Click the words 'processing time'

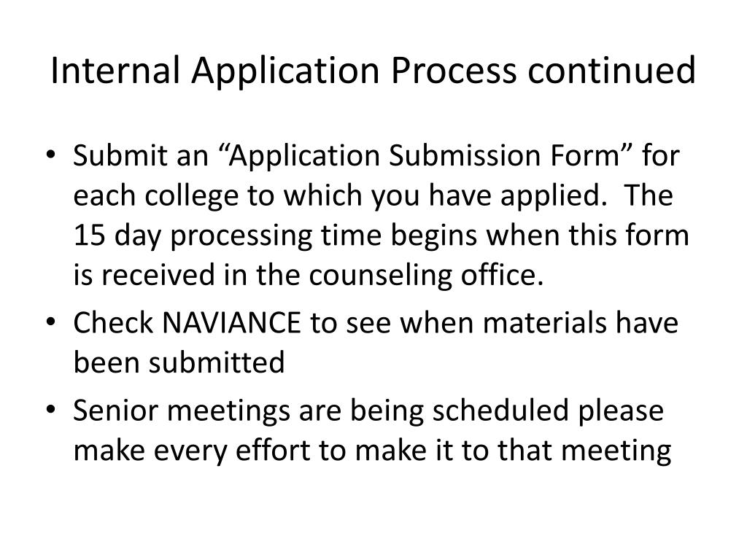pyautogui.click(x=276, y=237)
